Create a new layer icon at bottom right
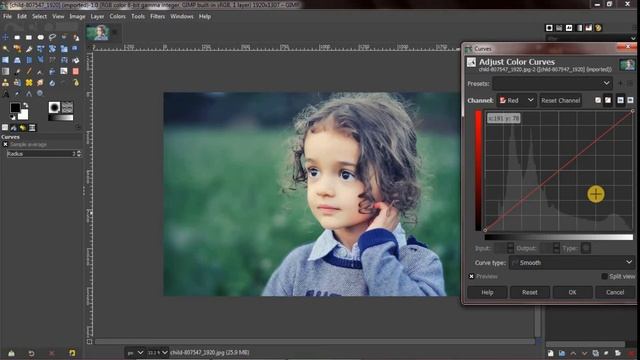Image resolution: width=640 pixels, height=360 pixels. (x=551, y=353)
